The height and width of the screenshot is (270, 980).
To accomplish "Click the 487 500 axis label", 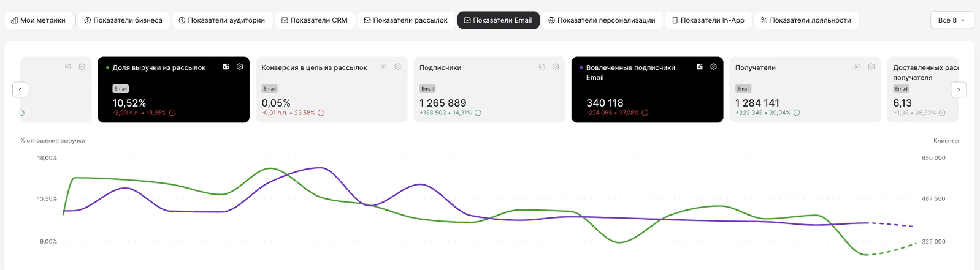I will point(933,199).
